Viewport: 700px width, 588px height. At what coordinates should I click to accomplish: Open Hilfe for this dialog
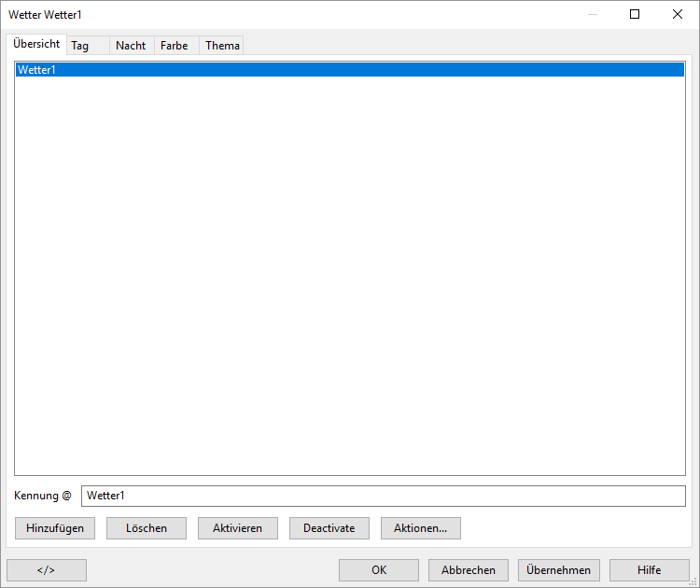pos(650,570)
